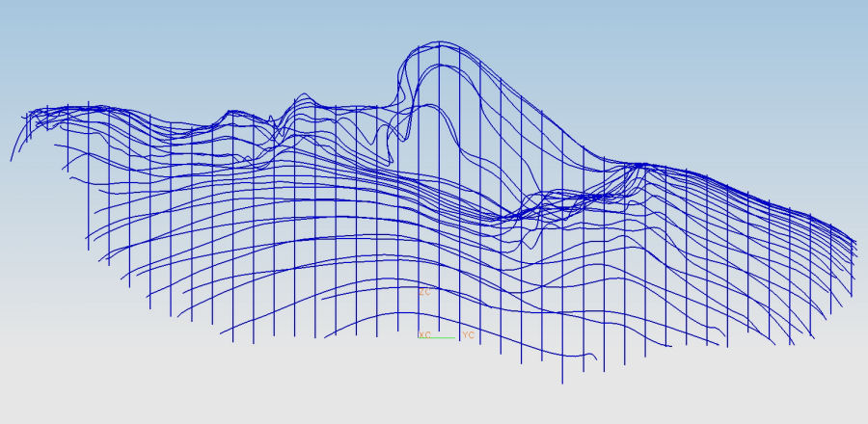Select the top of the tallest wireframe peak
Screen dimensions: 868x424
(x=441, y=42)
